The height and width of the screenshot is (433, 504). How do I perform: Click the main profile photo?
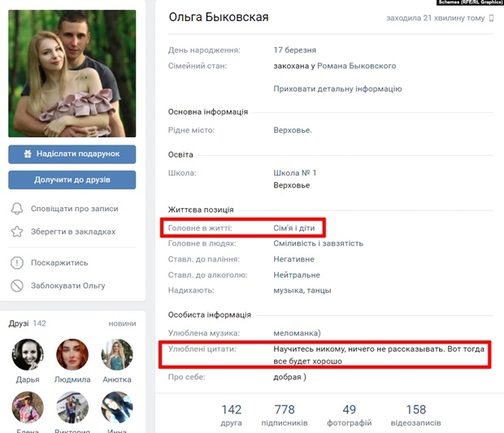pyautogui.click(x=72, y=74)
